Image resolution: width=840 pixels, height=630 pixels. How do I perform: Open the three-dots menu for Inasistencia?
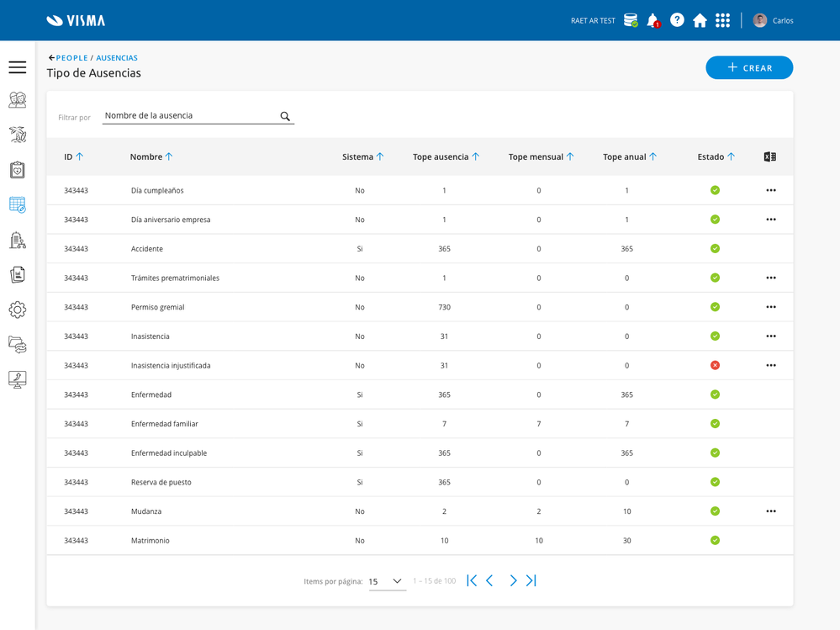coord(771,336)
